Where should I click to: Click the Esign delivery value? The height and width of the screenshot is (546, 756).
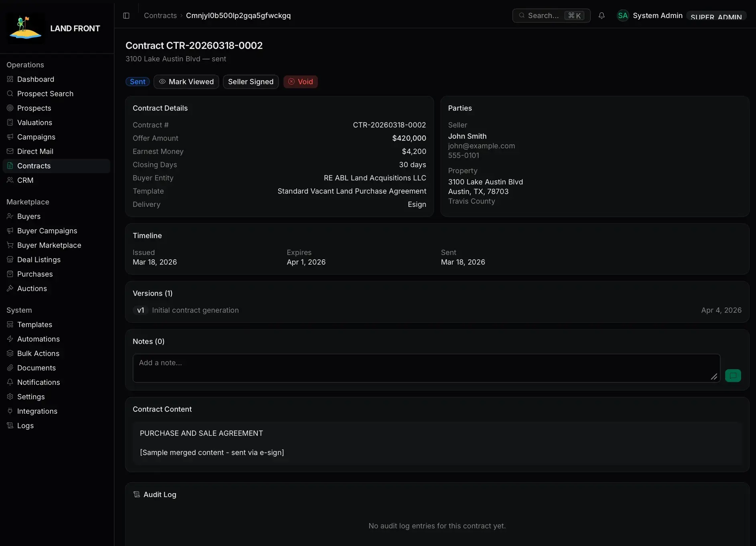click(x=417, y=204)
